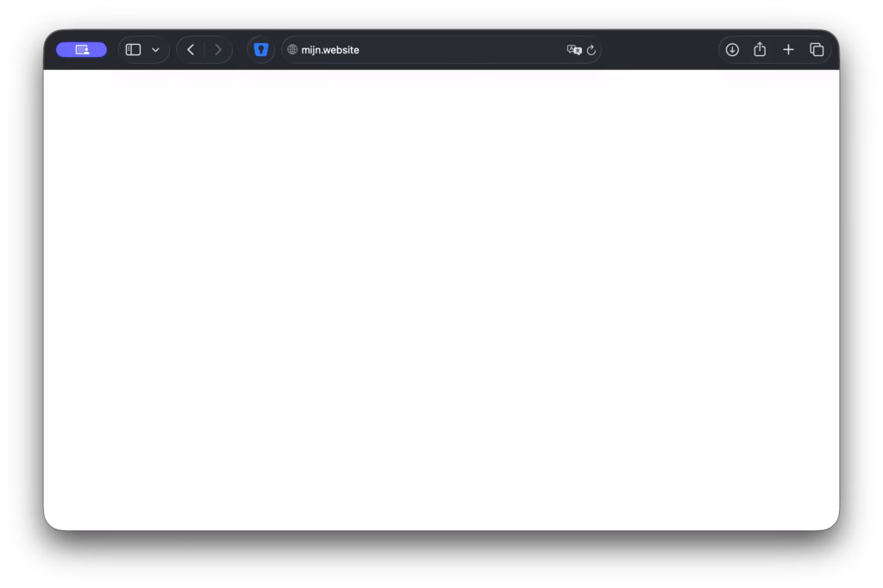Select the mijn.website URL text
The width and height of the screenshot is (883, 588).
pos(330,49)
